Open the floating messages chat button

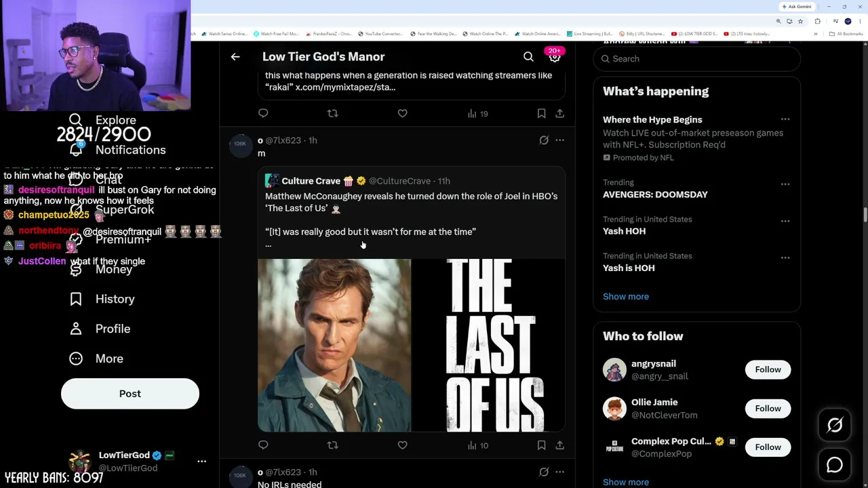[x=835, y=465]
